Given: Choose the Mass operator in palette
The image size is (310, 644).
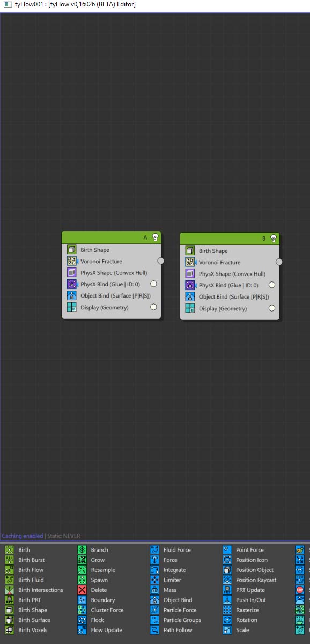Looking at the screenshot, I should (x=164, y=590).
